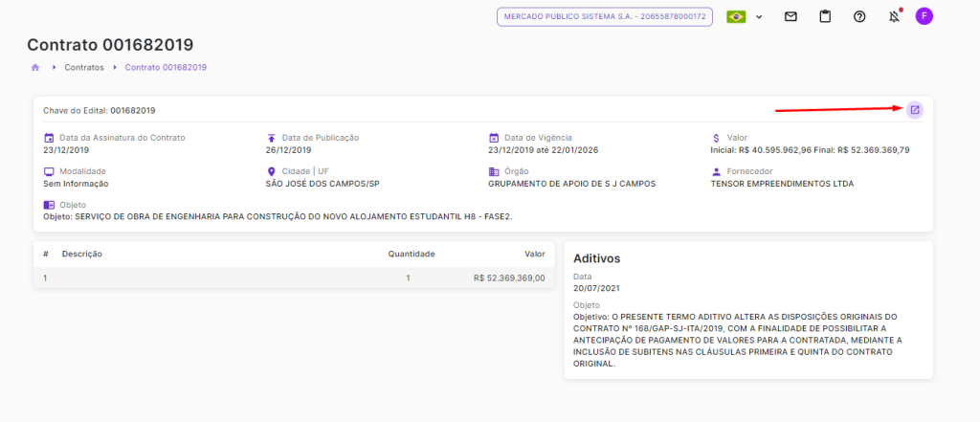Click the help question mark icon
The image size is (980, 422).
(x=859, y=16)
